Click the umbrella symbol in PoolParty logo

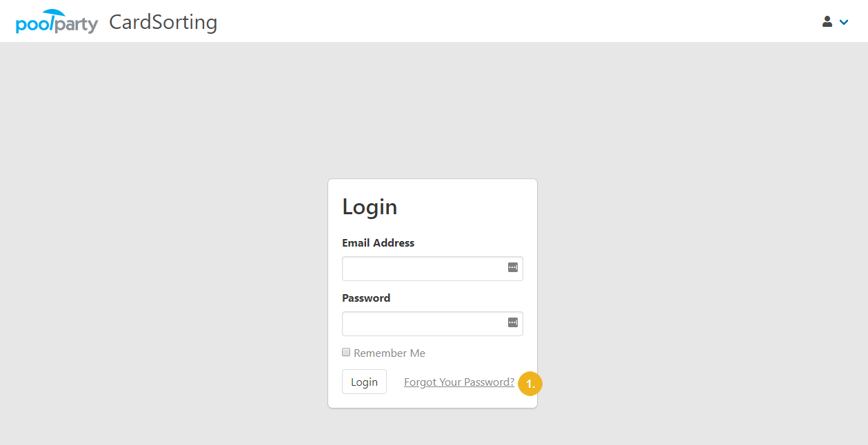click(54, 14)
